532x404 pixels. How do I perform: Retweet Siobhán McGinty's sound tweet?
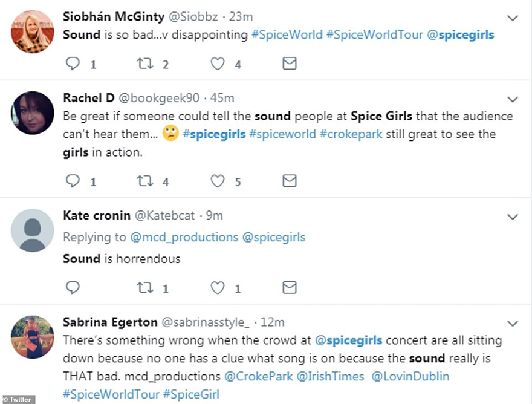[x=145, y=63]
